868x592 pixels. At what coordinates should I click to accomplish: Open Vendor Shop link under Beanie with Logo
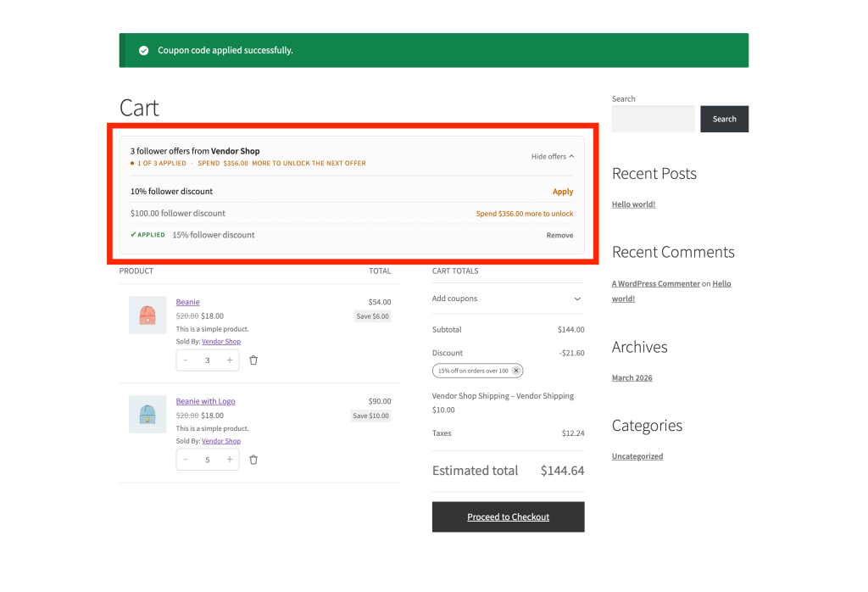221,441
